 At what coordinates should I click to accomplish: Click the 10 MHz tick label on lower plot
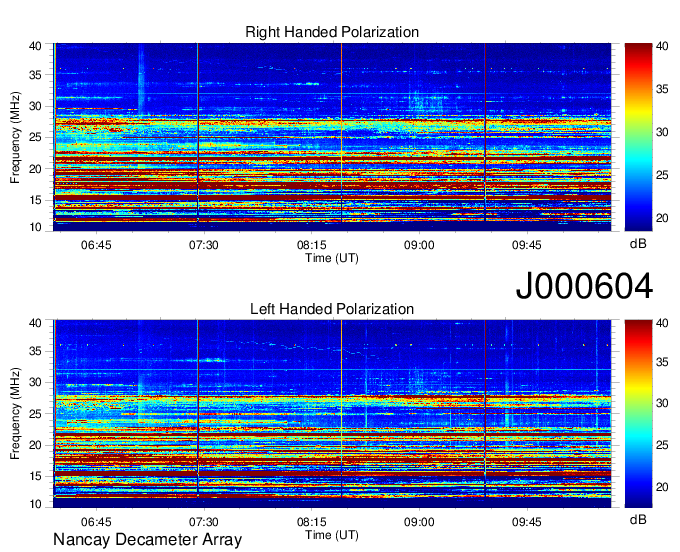[x=35, y=504]
